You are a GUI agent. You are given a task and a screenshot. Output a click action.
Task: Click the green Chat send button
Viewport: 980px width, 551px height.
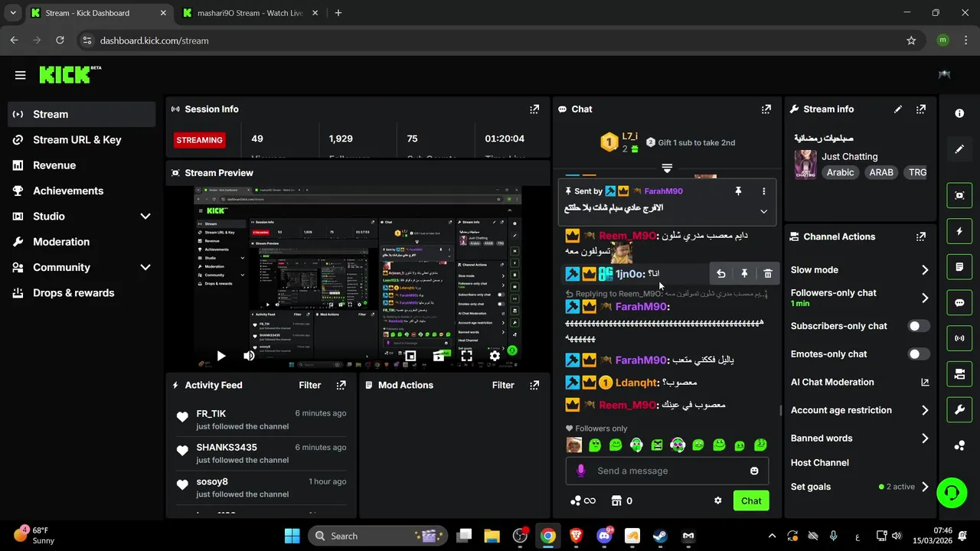pos(751,501)
